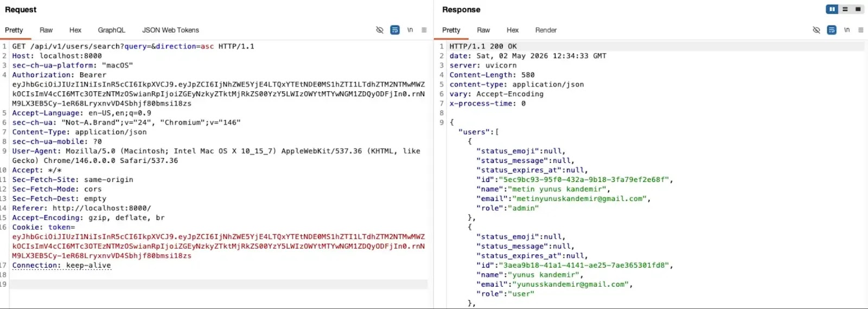The width and height of the screenshot is (868, 309).
Task: Click the 'sec-ch-ua: "Not-A.Brand"' header line
Action: coord(126,122)
